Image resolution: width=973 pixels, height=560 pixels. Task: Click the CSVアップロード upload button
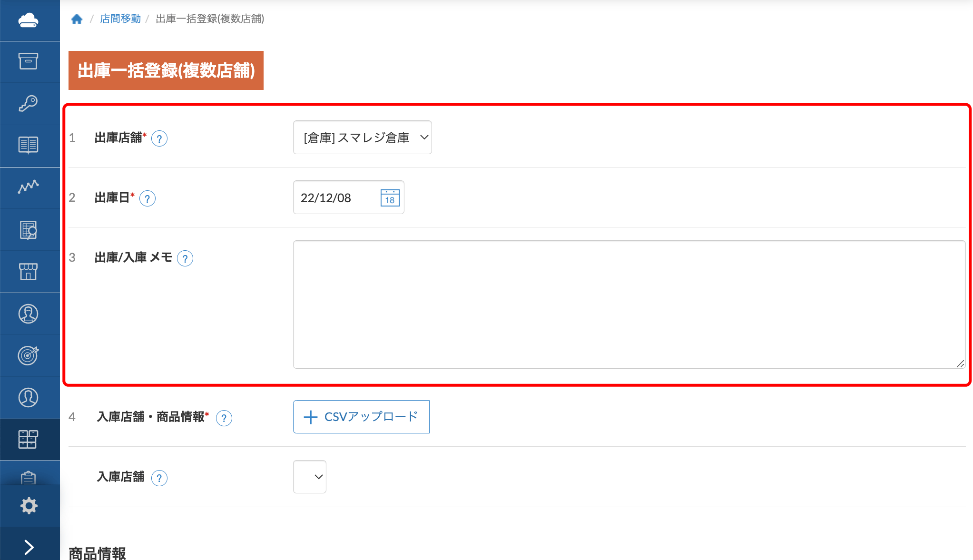click(x=361, y=417)
